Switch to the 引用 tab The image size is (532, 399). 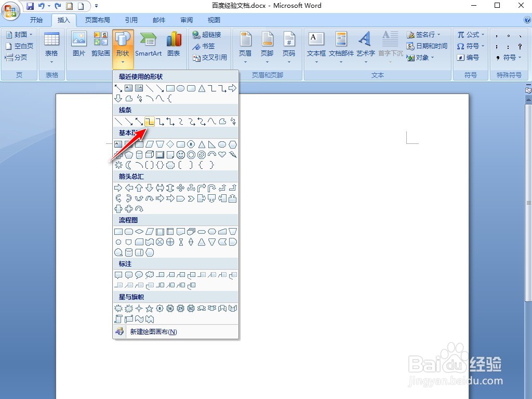pos(131,20)
